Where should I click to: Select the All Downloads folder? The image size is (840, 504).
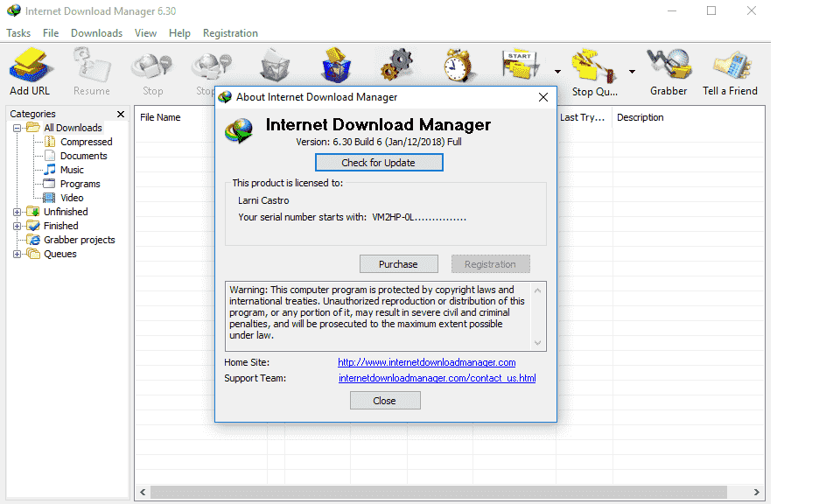73,128
